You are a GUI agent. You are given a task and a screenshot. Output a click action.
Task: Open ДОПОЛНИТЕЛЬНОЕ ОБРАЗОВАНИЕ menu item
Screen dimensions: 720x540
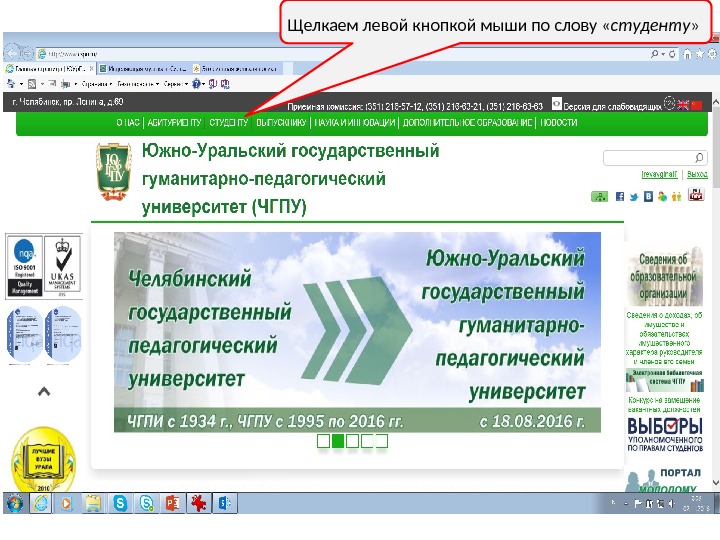[467, 123]
